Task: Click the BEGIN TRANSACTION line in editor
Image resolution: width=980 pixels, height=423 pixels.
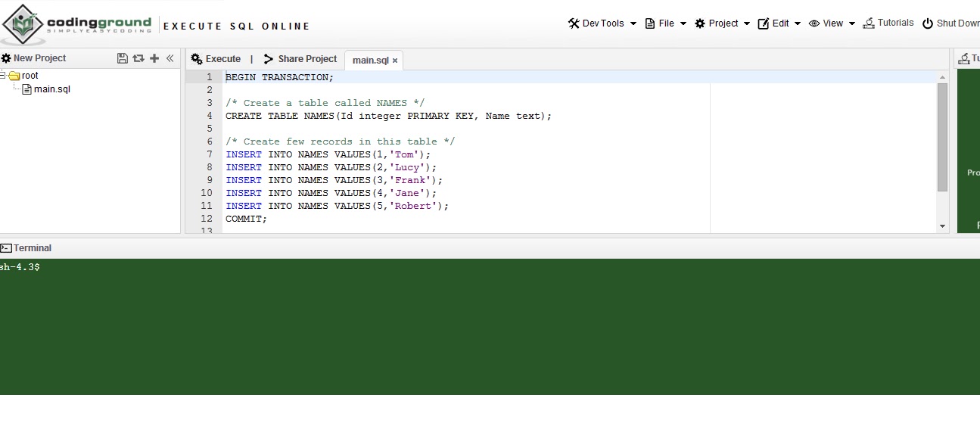Action: [279, 77]
